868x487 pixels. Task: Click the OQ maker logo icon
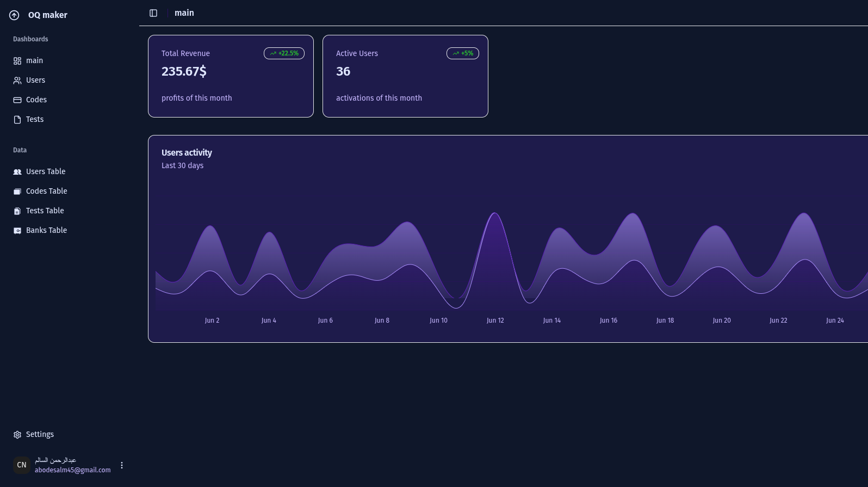[14, 15]
